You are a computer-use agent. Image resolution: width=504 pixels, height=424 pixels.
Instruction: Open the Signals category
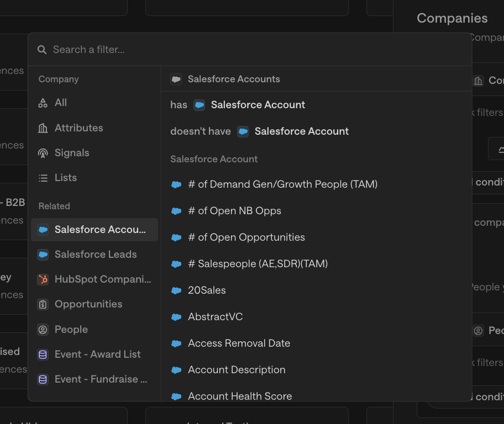pyautogui.click(x=94, y=153)
